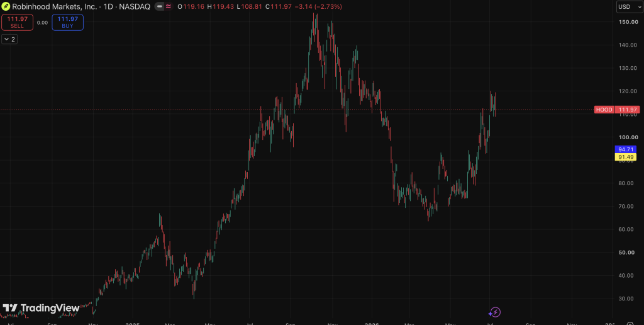This screenshot has height=325, width=644.
Task: Click the TradingView logo
Action: pos(41,308)
